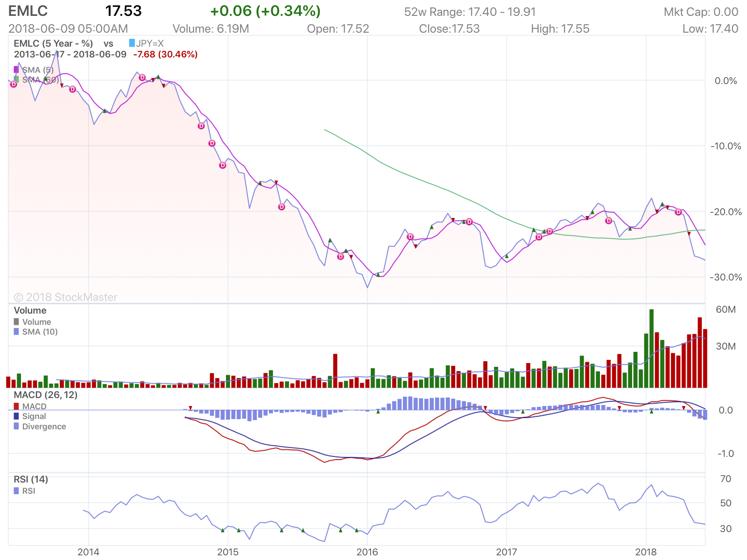The width and height of the screenshot is (747, 560).
Task: Click the EMLC (5 Year - %) chart title
Action: pos(53,43)
